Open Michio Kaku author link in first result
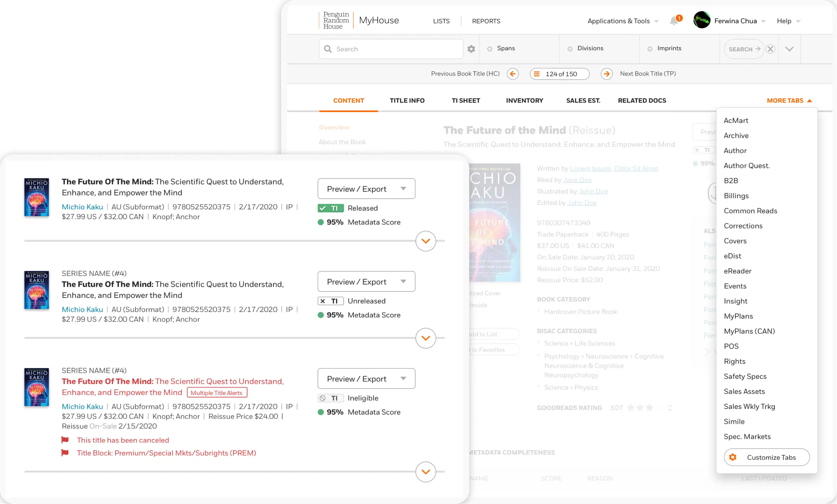 pyautogui.click(x=82, y=207)
